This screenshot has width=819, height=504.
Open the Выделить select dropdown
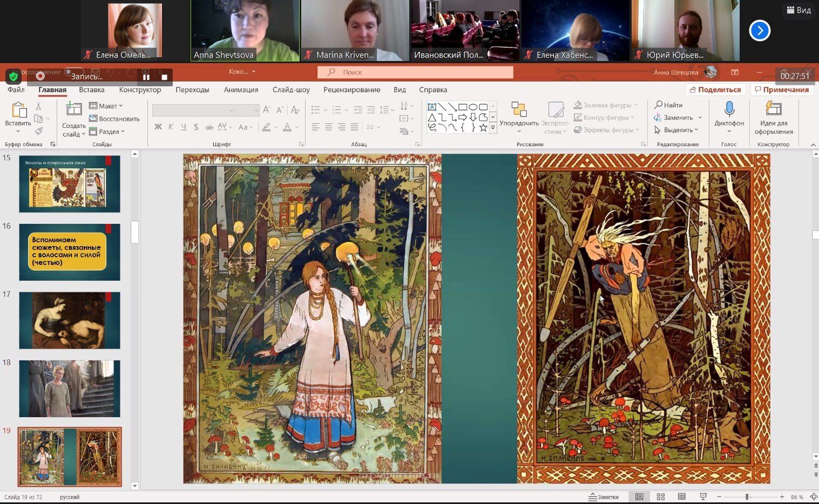click(x=676, y=130)
